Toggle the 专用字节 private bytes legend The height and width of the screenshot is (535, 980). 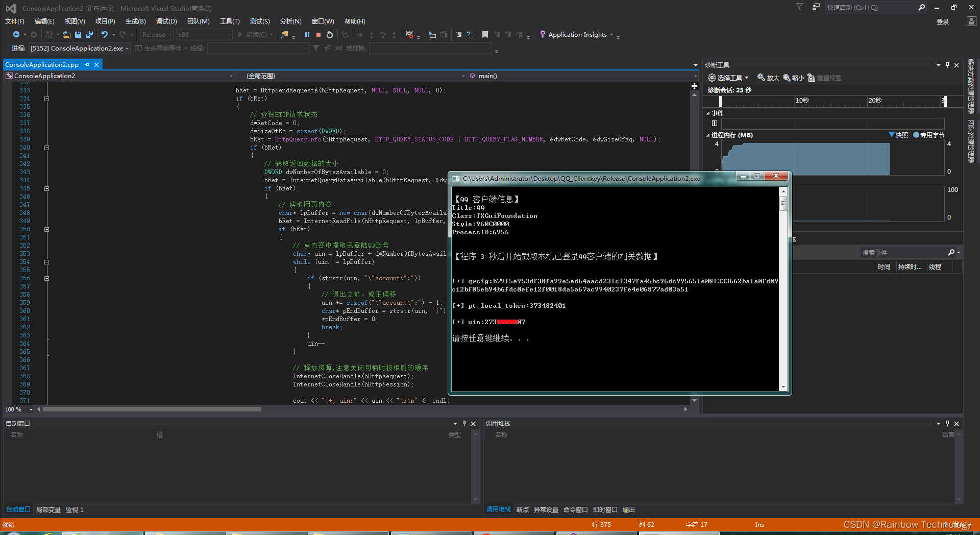[929, 135]
